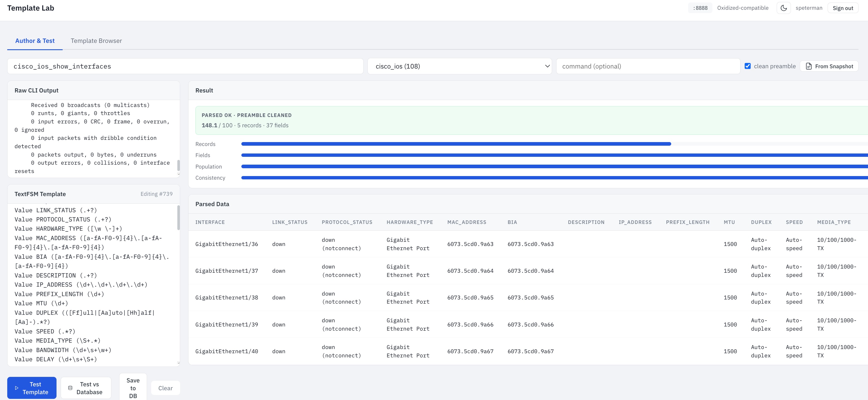Image resolution: width=868 pixels, height=400 pixels.
Task: Click the INTERFACE column header
Action: 210,222
